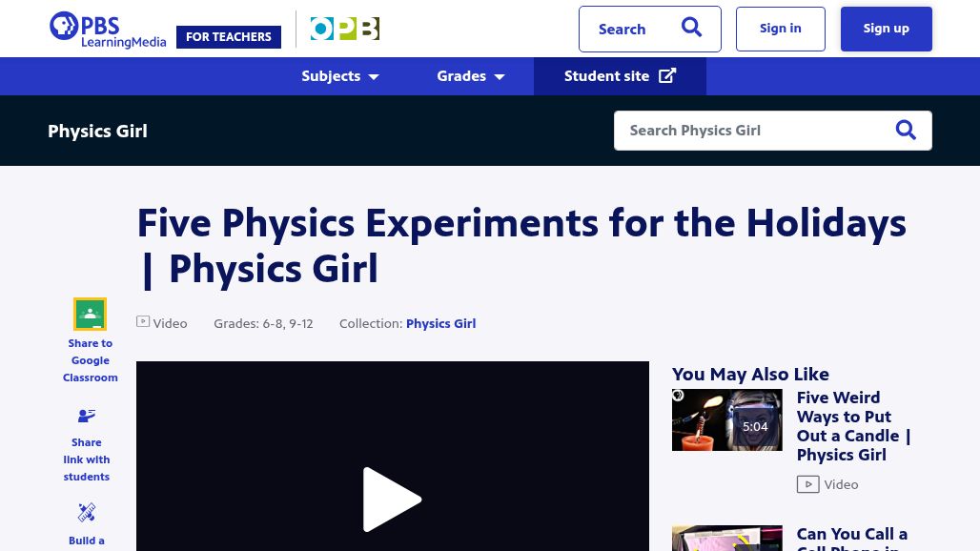
Task: Expand the Subjects dropdown
Action: coord(339,76)
